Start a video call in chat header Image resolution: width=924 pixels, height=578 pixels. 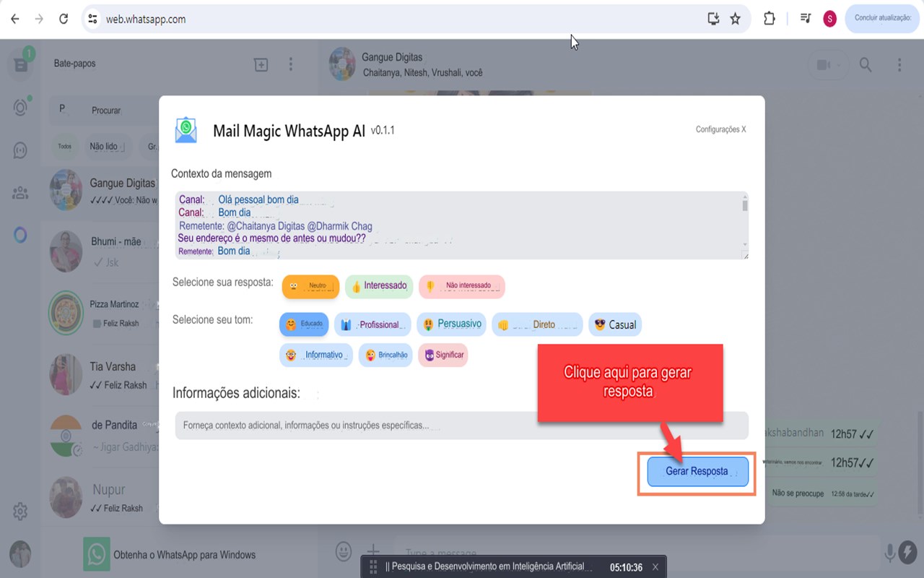[x=828, y=65]
